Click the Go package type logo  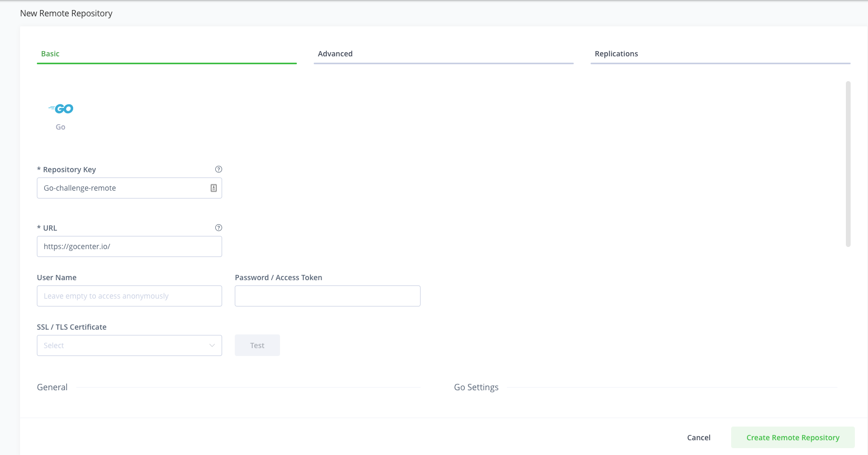[x=61, y=109]
